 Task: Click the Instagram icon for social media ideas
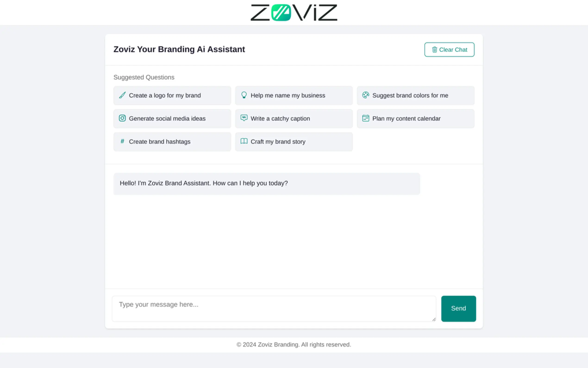(122, 118)
